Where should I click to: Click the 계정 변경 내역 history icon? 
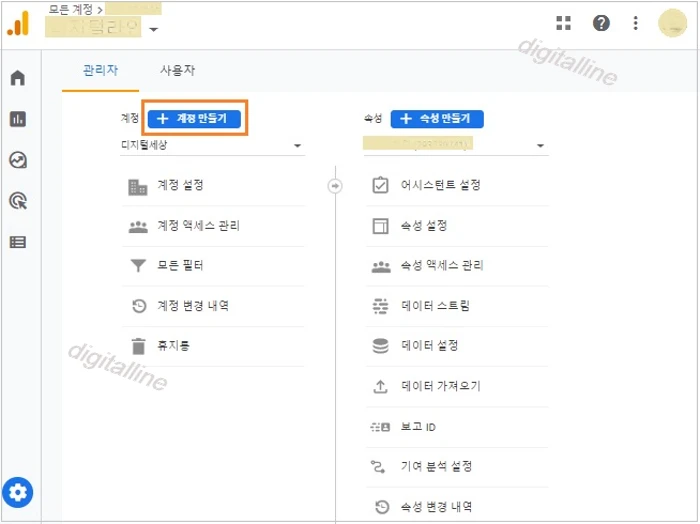click(x=139, y=306)
